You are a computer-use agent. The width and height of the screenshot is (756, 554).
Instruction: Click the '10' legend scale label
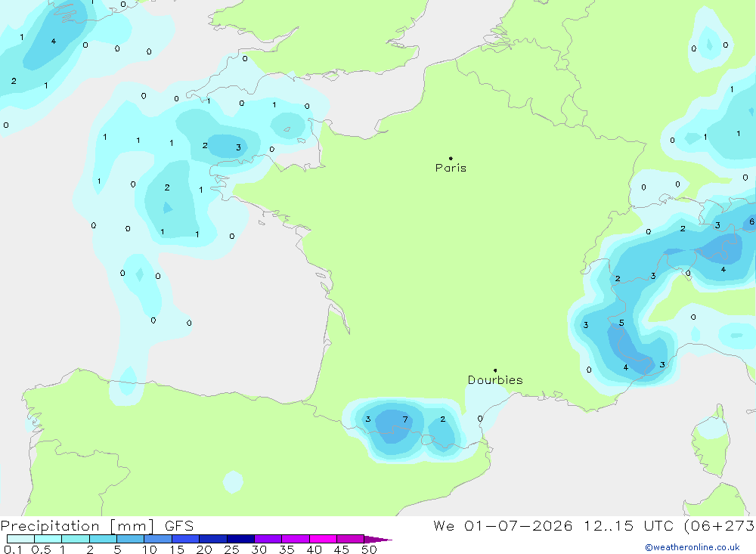(x=150, y=549)
